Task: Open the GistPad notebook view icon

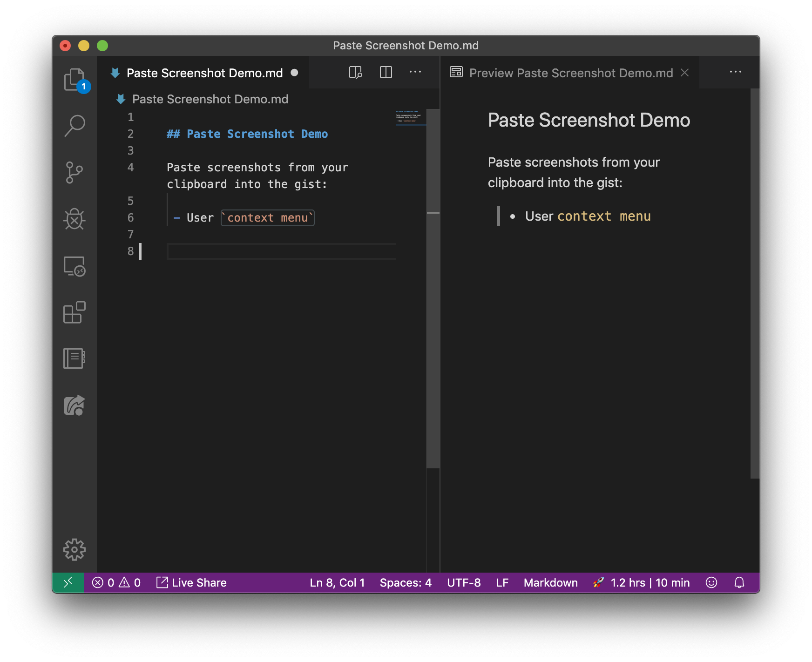Action: (x=74, y=358)
